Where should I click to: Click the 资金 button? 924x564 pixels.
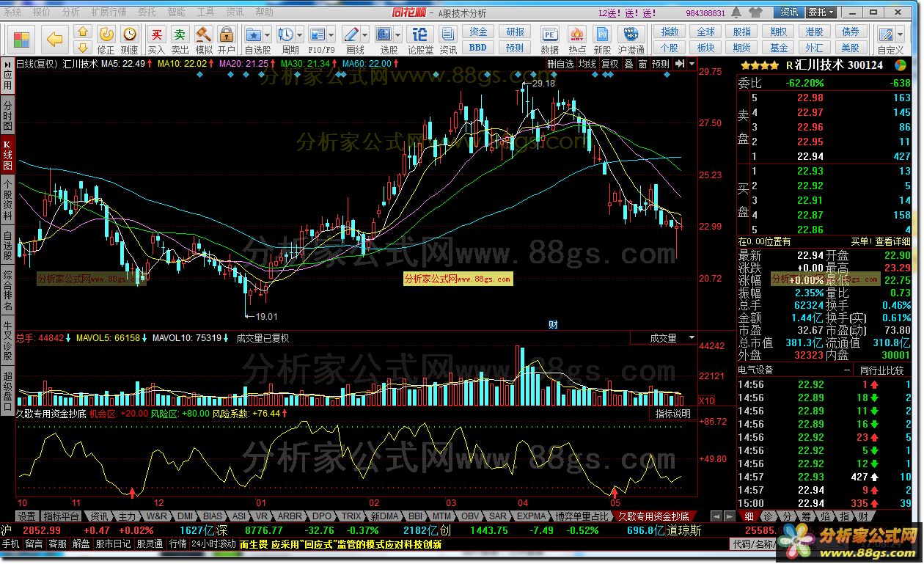[478, 32]
